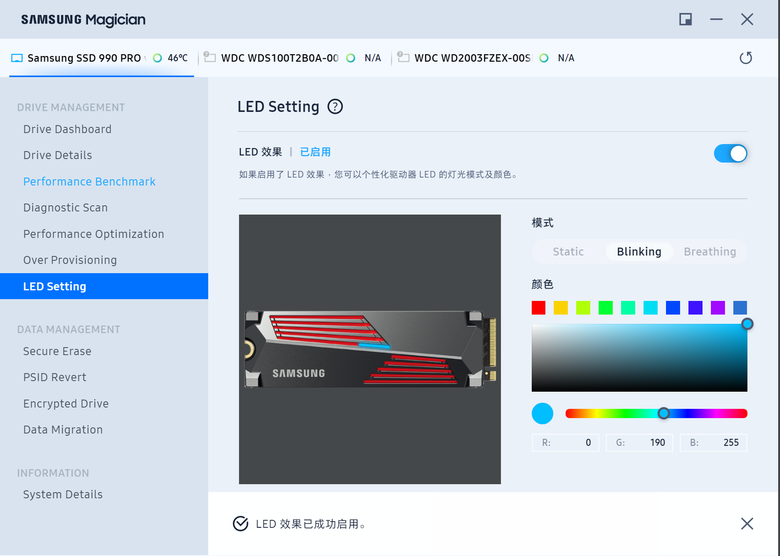
Task: Open Over Provisioning page
Action: [x=70, y=260]
